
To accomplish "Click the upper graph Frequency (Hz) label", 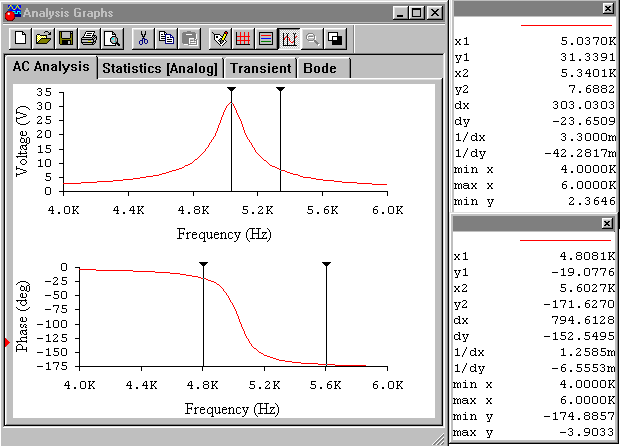I will click(224, 234).
